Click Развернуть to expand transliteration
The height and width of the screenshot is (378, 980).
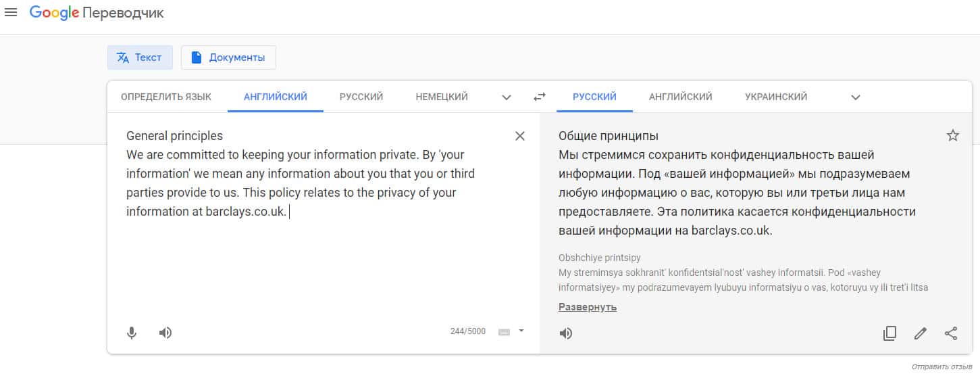(588, 307)
